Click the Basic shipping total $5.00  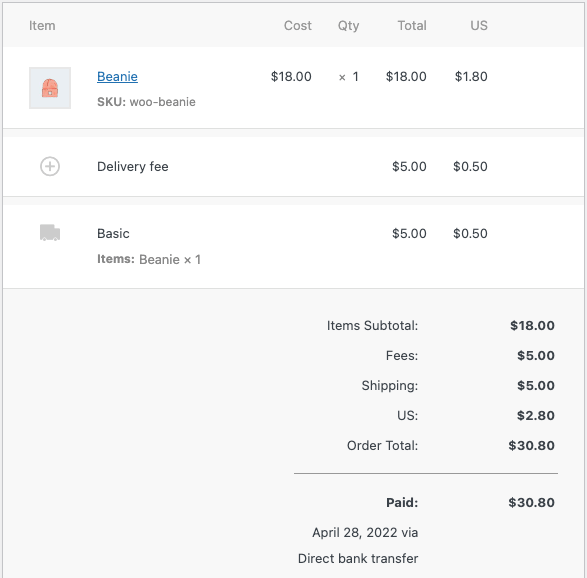[409, 233]
